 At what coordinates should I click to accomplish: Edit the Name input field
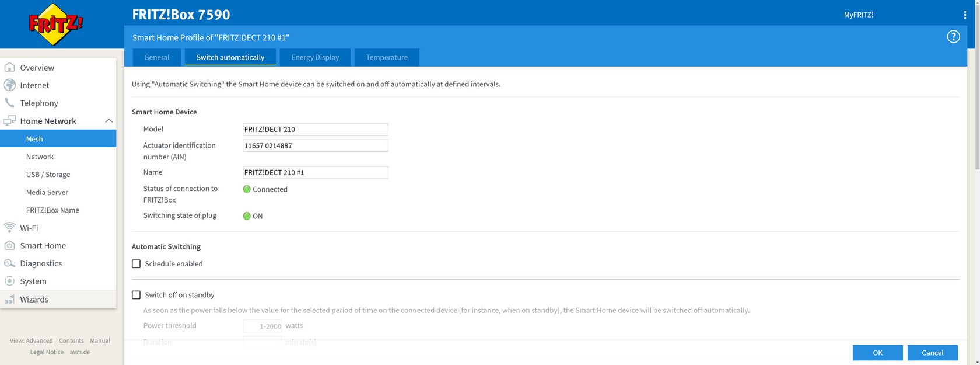(316, 172)
